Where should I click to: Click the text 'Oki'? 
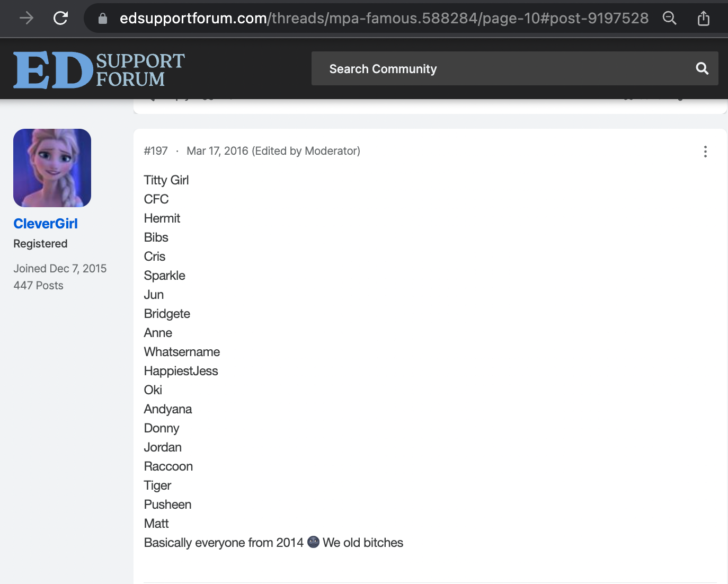[153, 390]
